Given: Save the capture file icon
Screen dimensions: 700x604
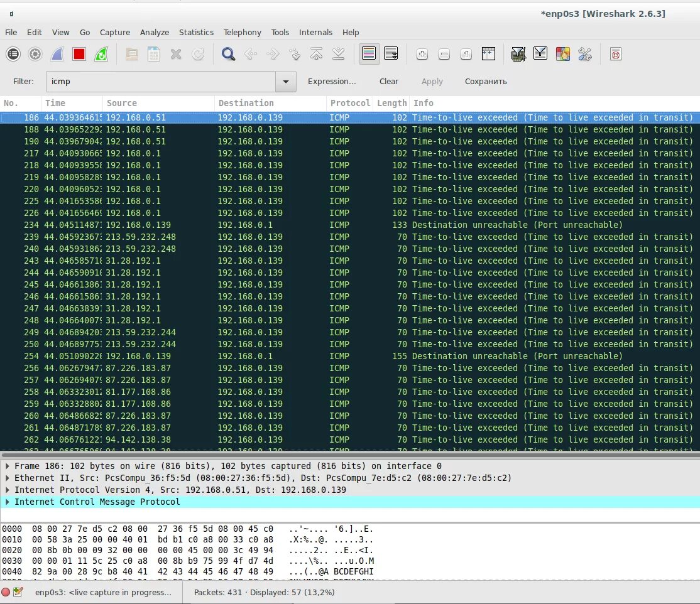Looking at the screenshot, I should 153,55.
